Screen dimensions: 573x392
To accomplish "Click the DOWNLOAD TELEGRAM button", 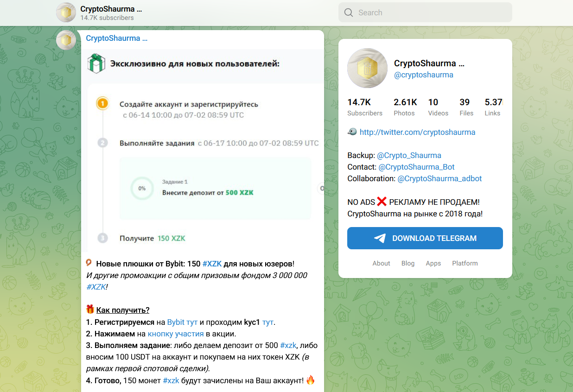I will click(x=425, y=238).
